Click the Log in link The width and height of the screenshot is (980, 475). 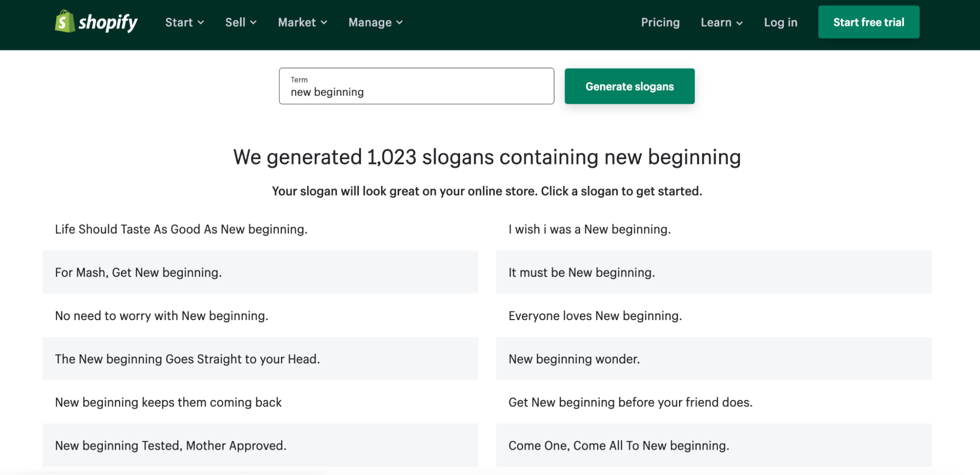click(780, 23)
